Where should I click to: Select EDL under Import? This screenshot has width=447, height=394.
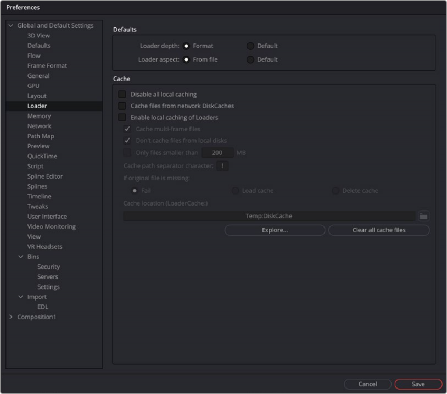pyautogui.click(x=43, y=307)
